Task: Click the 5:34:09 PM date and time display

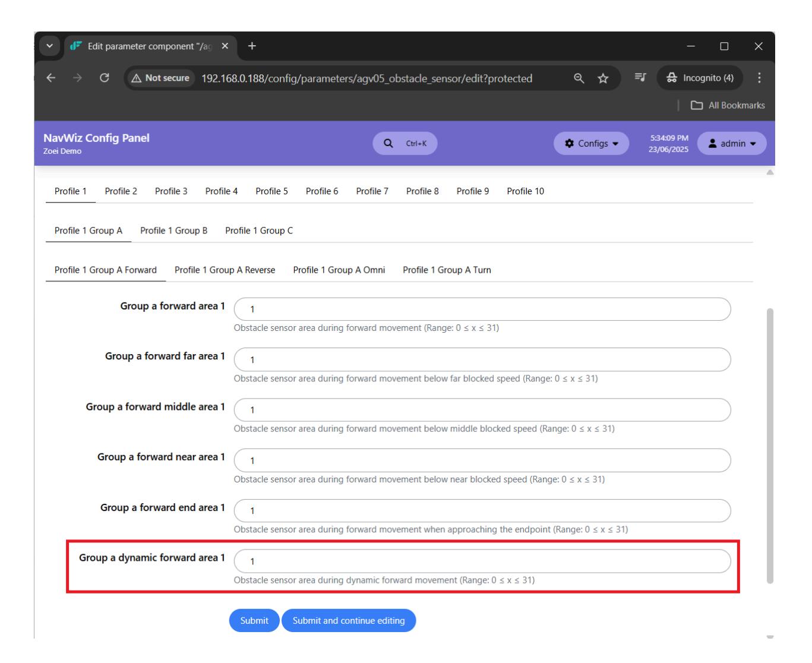Action: pos(668,143)
